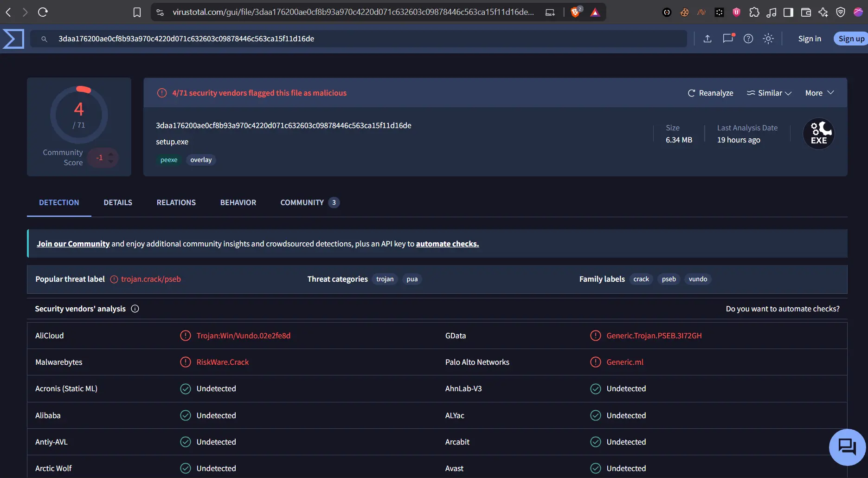
Task: Click the browser address bar URL
Action: (353, 12)
